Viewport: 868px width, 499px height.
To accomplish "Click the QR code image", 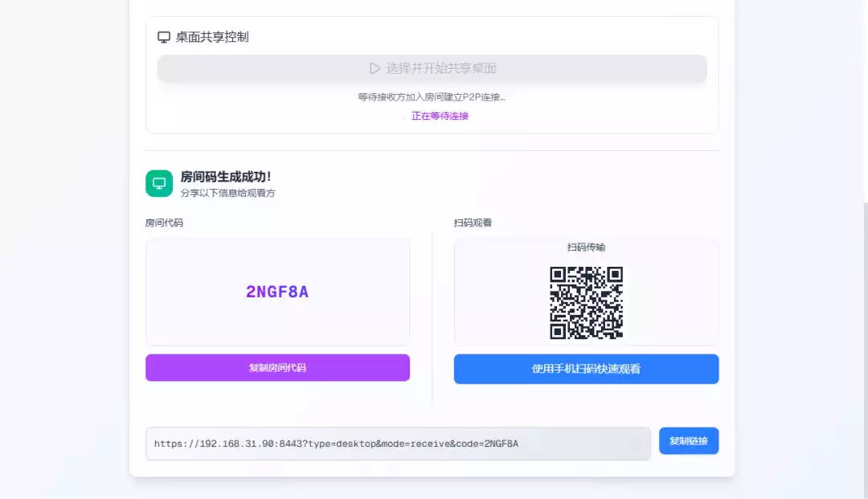I will point(586,303).
